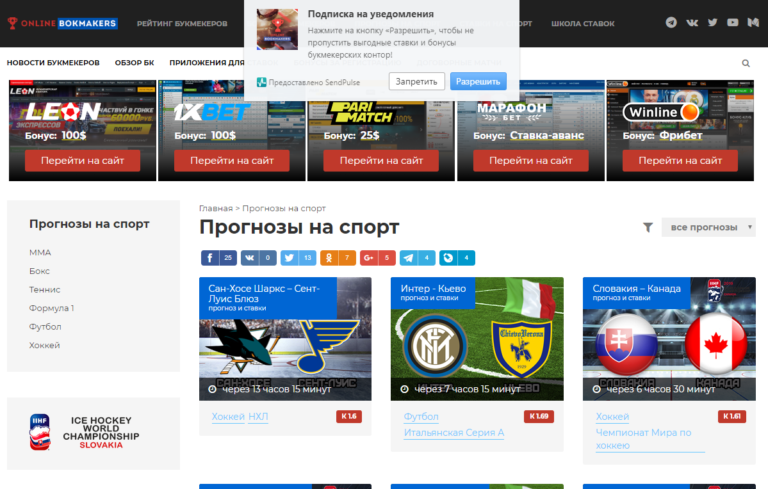The image size is (768, 489).
Task: Open the VK icon in header
Action: pyautogui.click(x=692, y=23)
